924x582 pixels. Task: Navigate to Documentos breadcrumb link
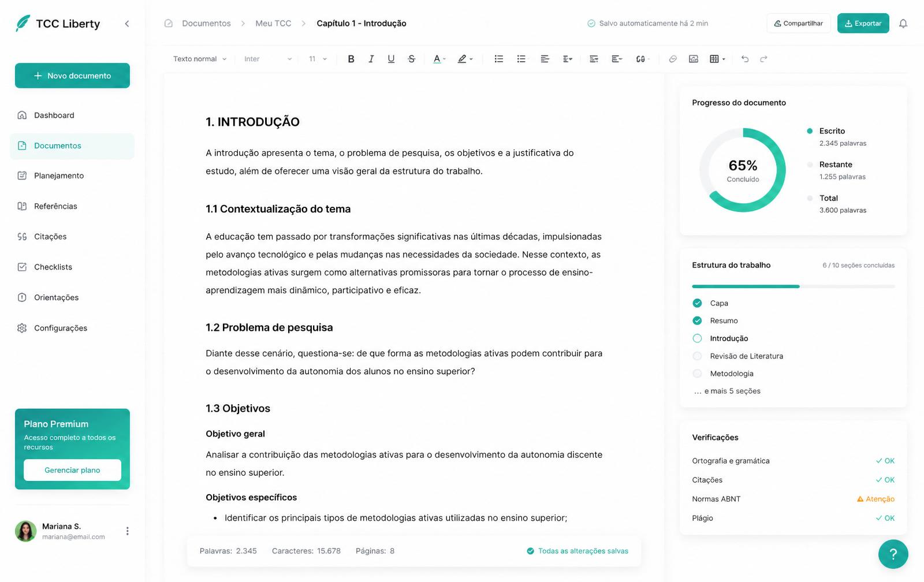tap(206, 24)
